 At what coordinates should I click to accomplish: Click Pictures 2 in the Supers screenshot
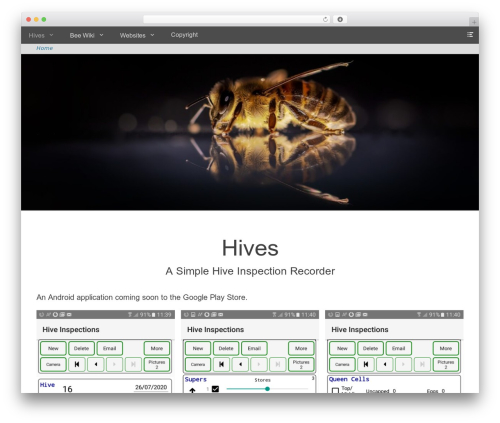[x=301, y=364]
